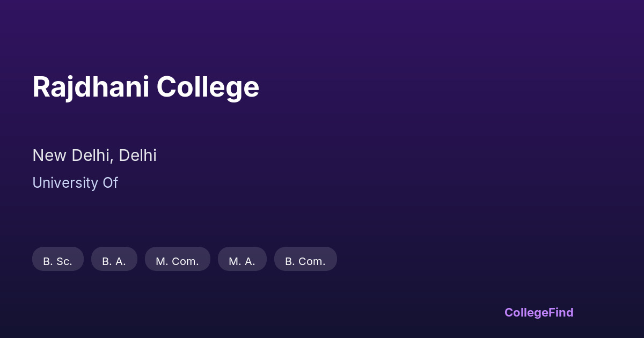Click the word Rajdhani in the title
Viewport: 644px width, 338px height.
[x=91, y=87]
